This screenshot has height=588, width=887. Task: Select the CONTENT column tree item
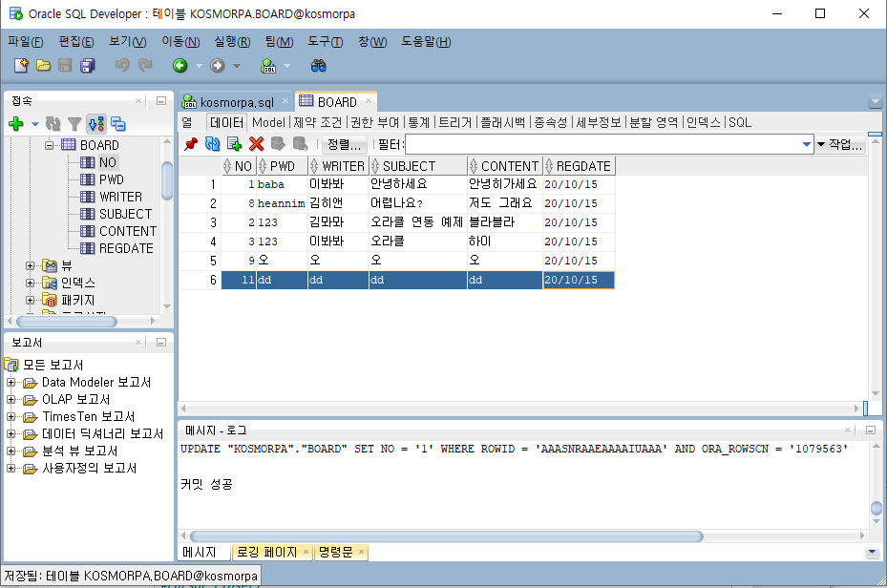tap(128, 231)
